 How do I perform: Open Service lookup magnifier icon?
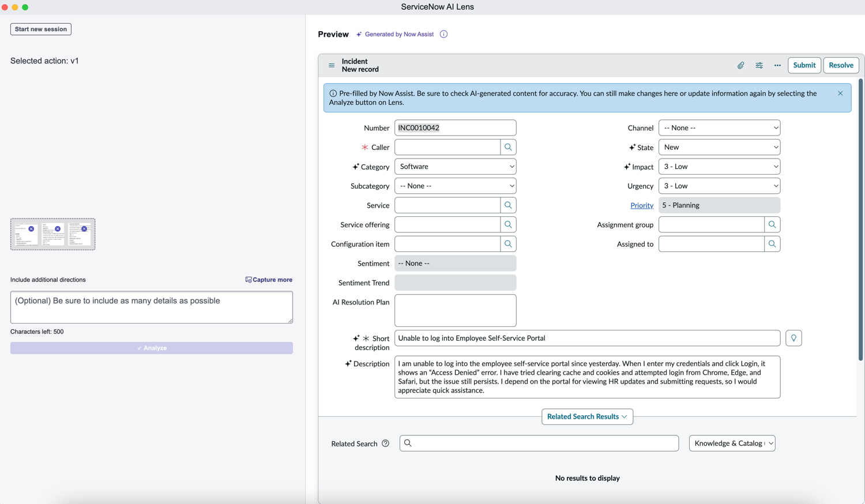pos(508,205)
